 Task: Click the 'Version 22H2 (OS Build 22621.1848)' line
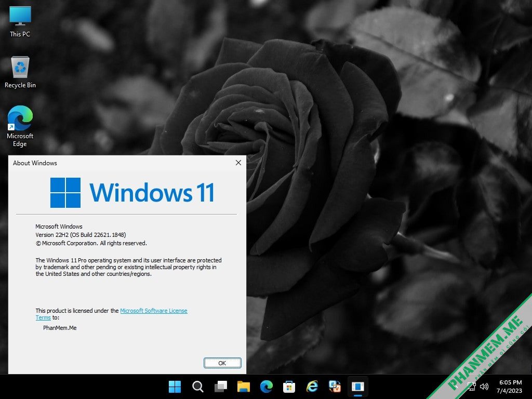[81, 235]
